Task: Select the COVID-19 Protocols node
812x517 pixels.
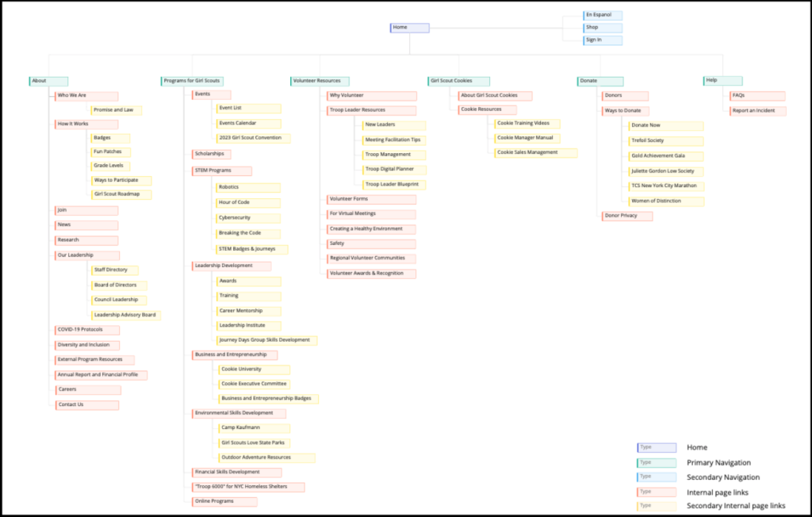Action: [87, 331]
